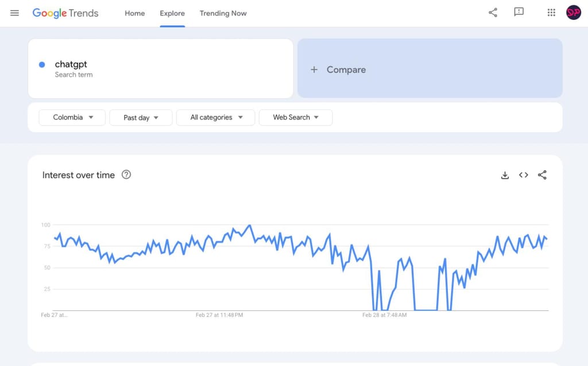The image size is (588, 366).
Task: Click the plus icon in Compare
Action: click(x=314, y=69)
